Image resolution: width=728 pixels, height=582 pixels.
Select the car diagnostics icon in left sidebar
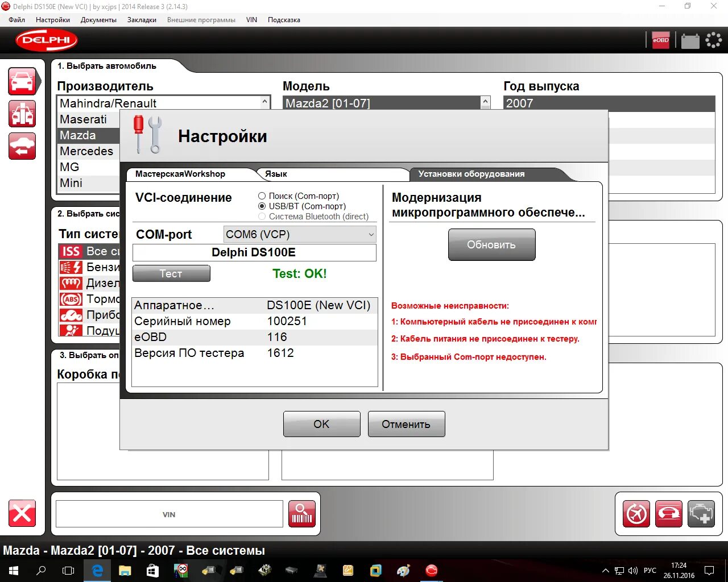pyautogui.click(x=22, y=81)
